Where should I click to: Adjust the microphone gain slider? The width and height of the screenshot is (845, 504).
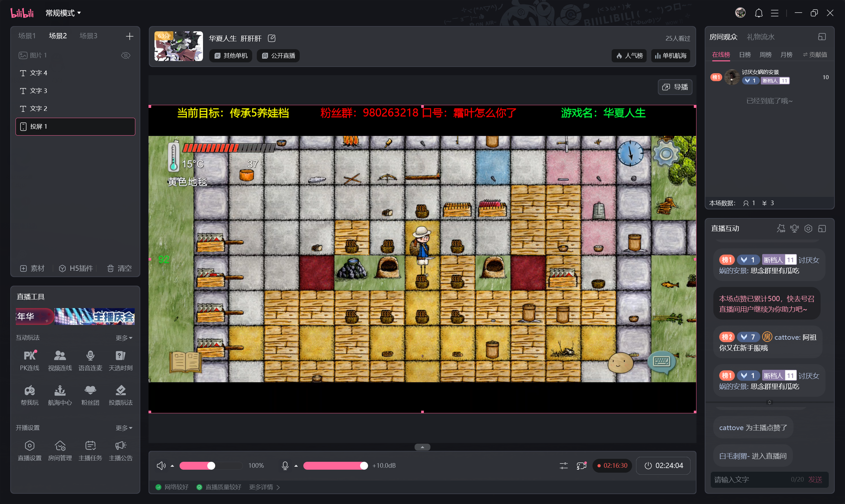[x=335, y=466]
